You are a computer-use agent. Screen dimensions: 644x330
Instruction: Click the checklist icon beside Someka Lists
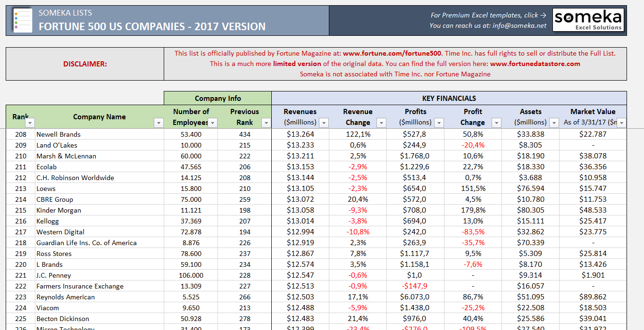pos(23,20)
